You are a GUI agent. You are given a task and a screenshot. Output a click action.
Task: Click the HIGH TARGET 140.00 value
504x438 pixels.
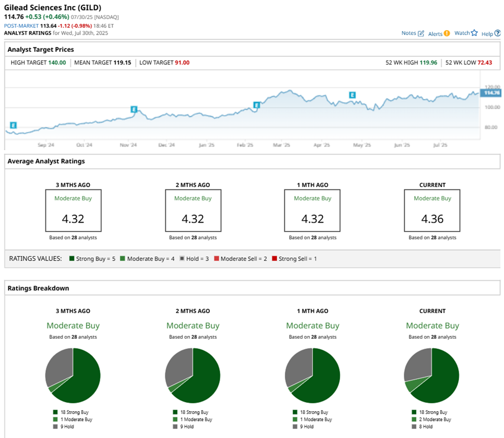coord(57,62)
